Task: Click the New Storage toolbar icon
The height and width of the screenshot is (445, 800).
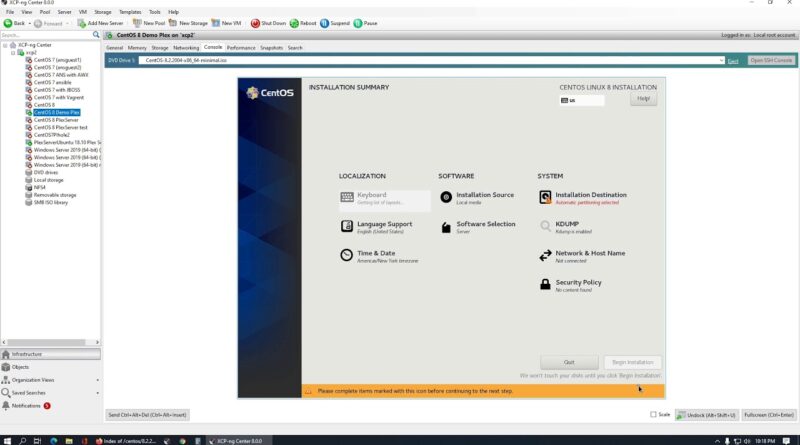Action: pyautogui.click(x=173, y=23)
